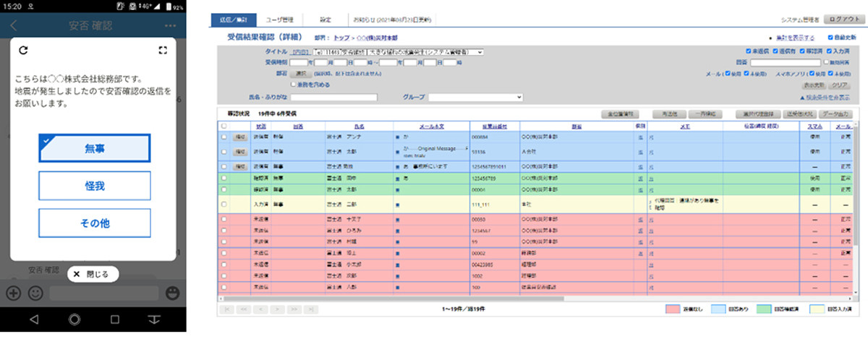
Task: Check the select-all checkbox in the table header
Action: click(224, 126)
